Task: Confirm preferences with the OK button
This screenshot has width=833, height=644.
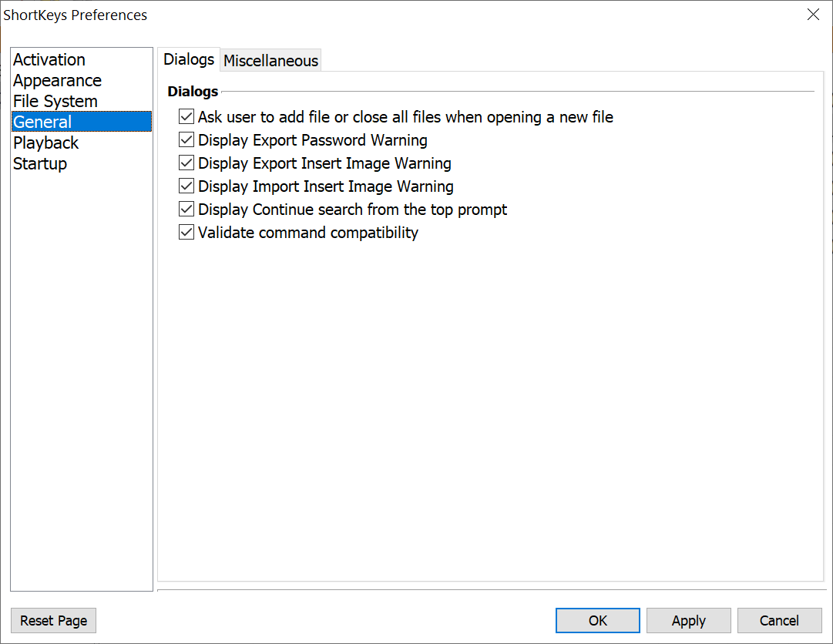Action: coord(598,621)
